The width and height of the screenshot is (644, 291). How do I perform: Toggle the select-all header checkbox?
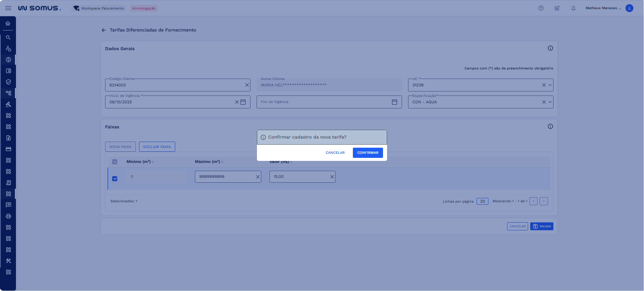pyautogui.click(x=115, y=162)
